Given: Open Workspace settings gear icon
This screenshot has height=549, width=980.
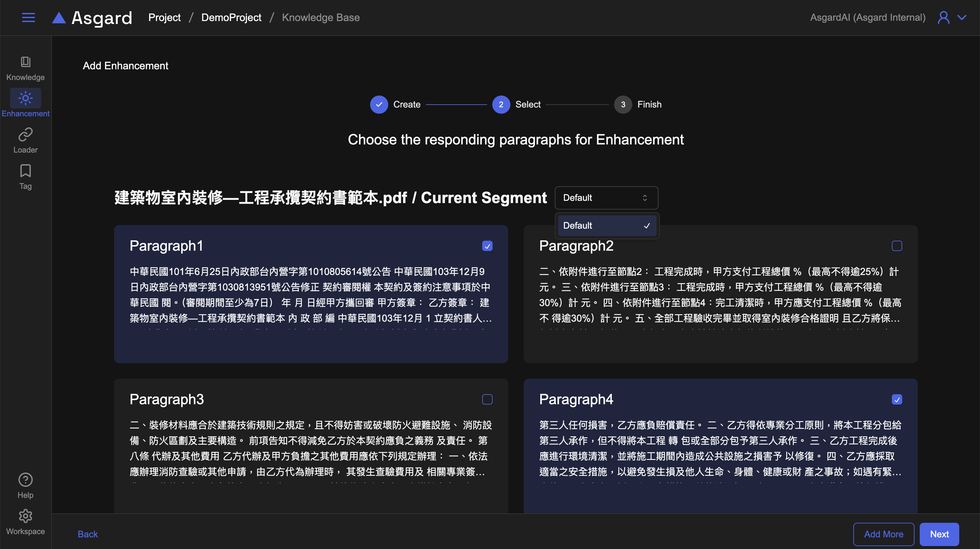Looking at the screenshot, I should point(26,516).
